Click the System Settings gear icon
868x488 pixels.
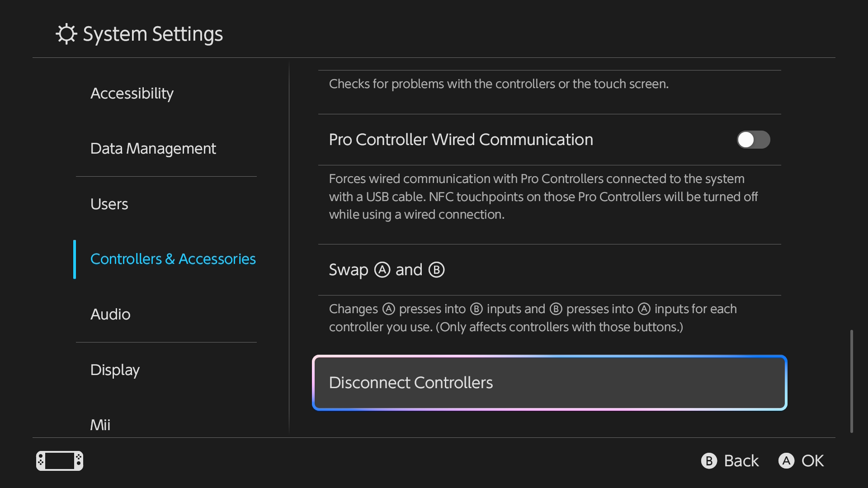(x=66, y=34)
